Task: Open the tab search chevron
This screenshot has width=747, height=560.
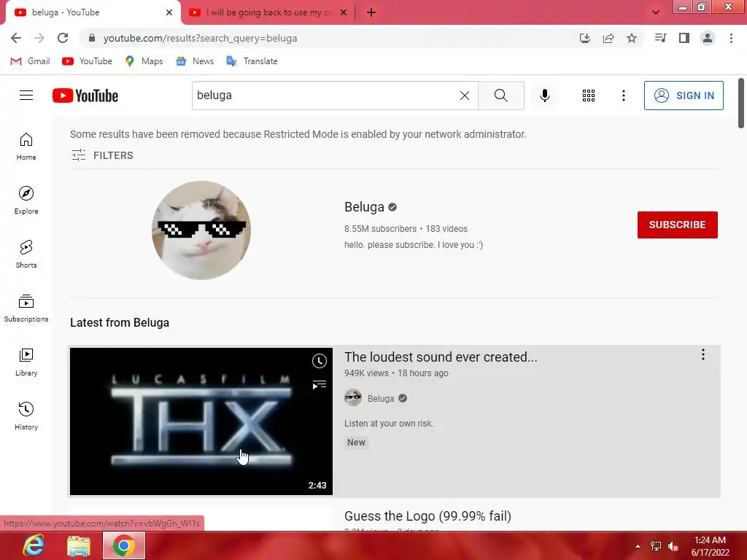Action: [656, 12]
